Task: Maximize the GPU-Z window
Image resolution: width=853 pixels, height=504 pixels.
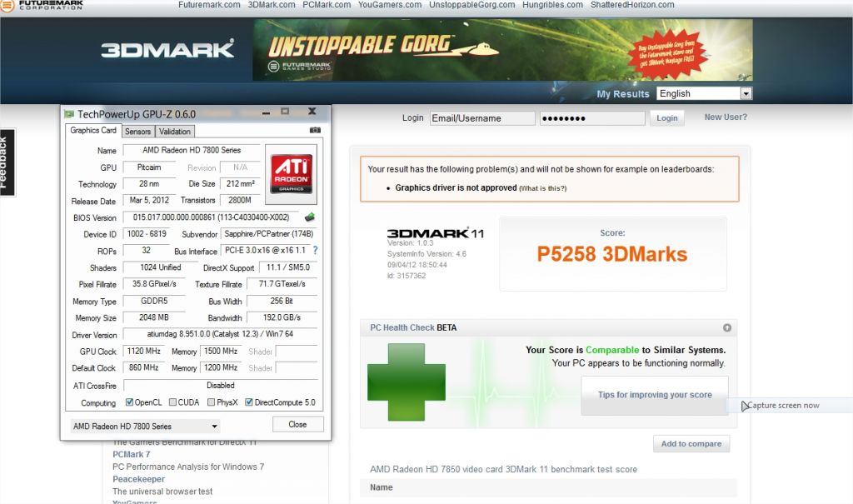Action: click(285, 112)
